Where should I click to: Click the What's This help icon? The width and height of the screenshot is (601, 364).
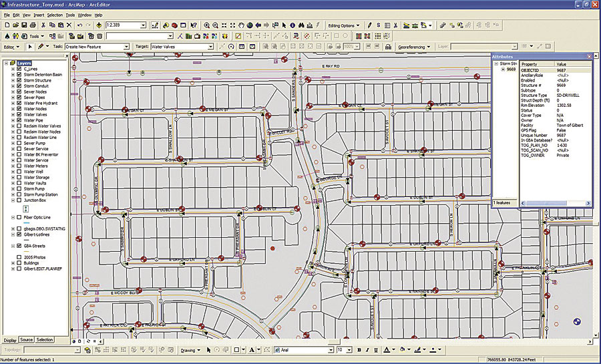tap(194, 25)
